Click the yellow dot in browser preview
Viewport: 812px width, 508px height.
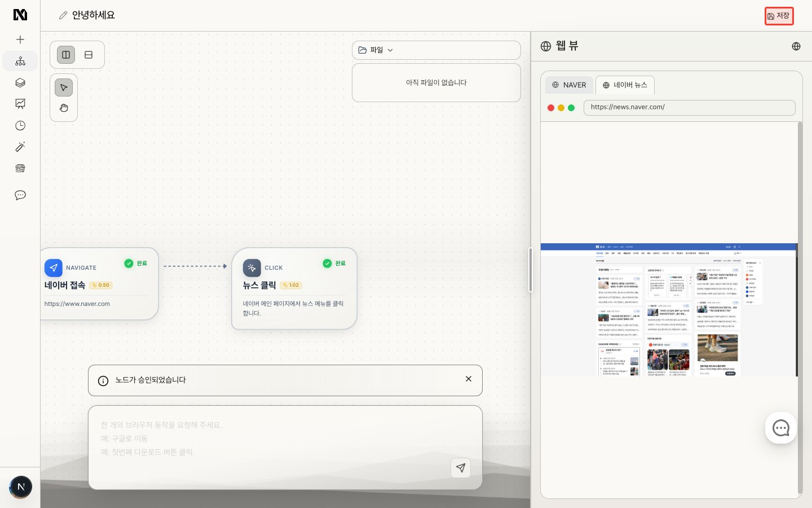(561, 108)
